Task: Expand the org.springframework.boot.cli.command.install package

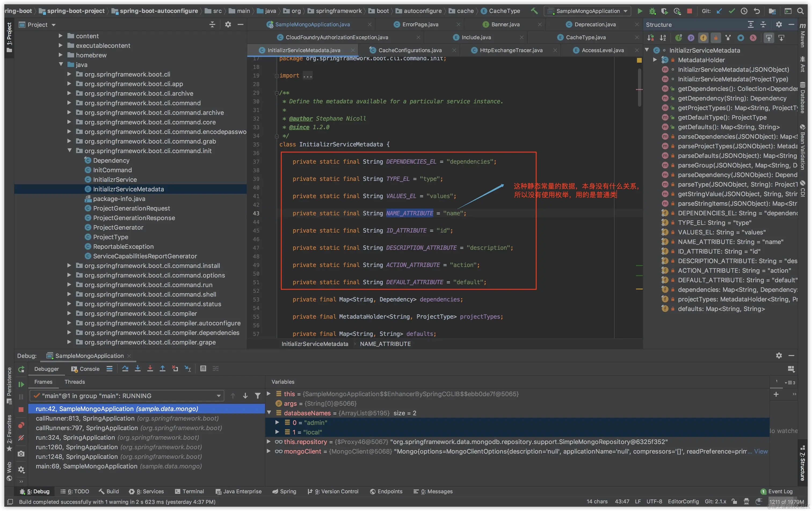Action: click(69, 266)
